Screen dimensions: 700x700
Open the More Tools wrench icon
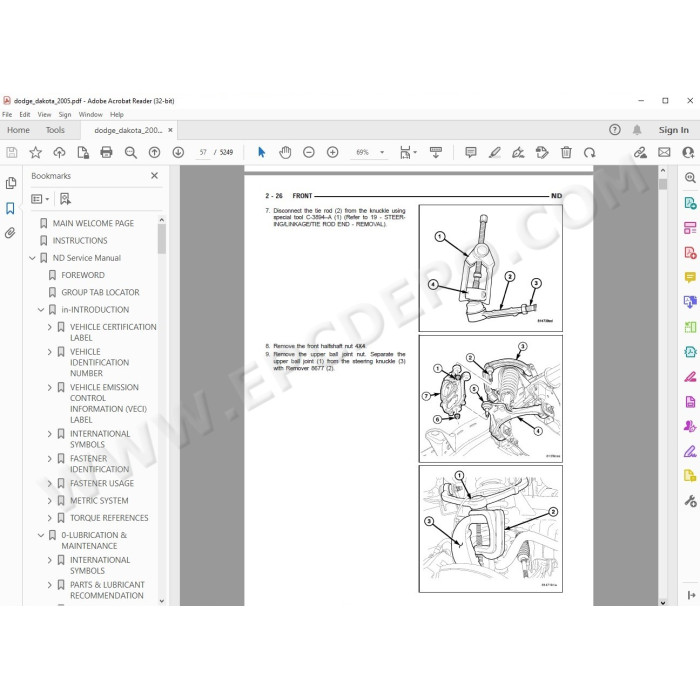690,501
